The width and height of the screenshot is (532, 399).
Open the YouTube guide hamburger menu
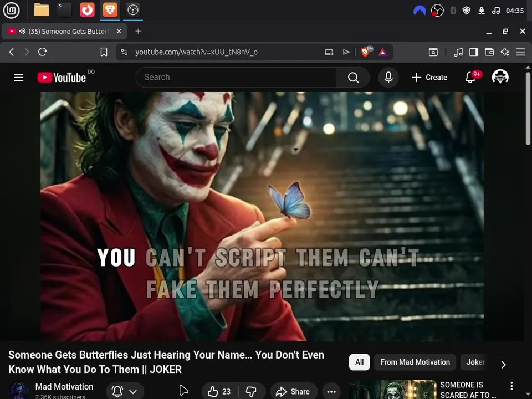point(19,78)
